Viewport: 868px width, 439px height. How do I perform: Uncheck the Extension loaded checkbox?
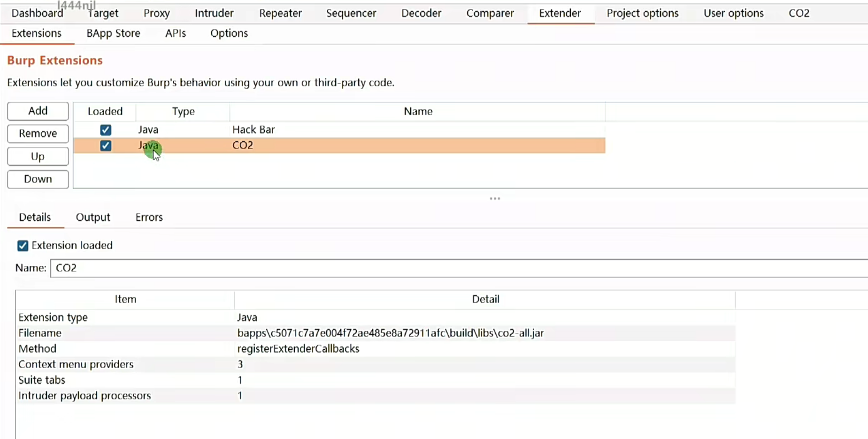coord(23,246)
